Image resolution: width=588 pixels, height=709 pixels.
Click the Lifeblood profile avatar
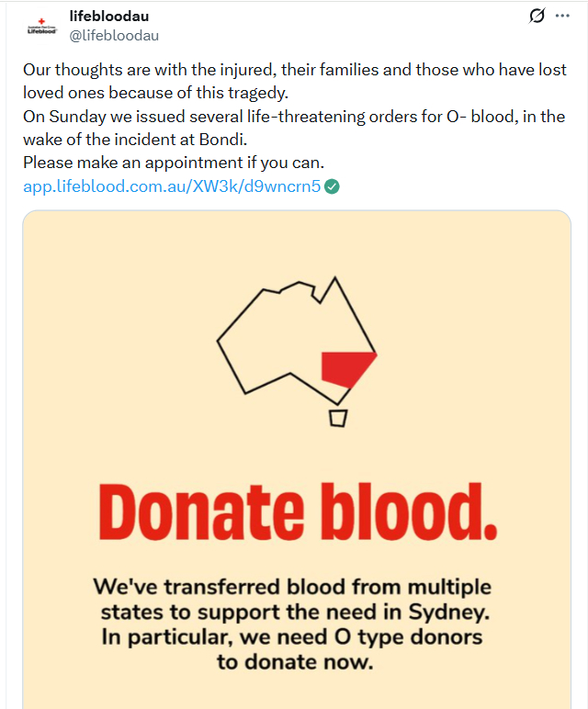coord(40,26)
